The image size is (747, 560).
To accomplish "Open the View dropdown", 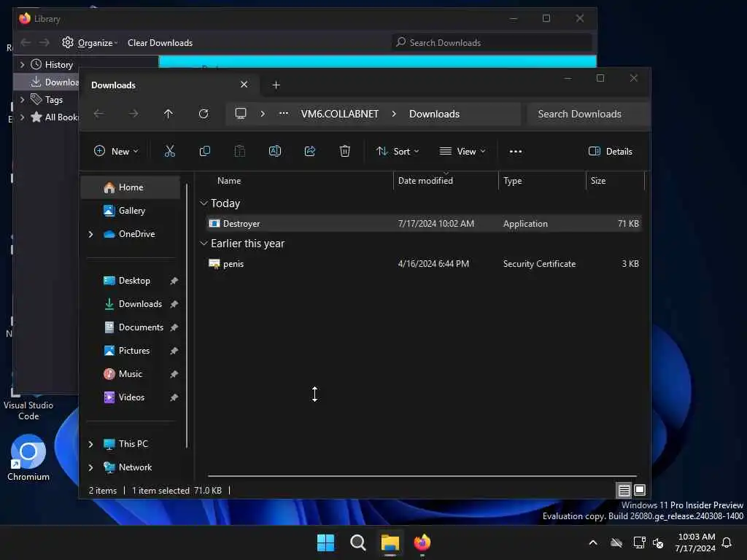I will point(462,152).
